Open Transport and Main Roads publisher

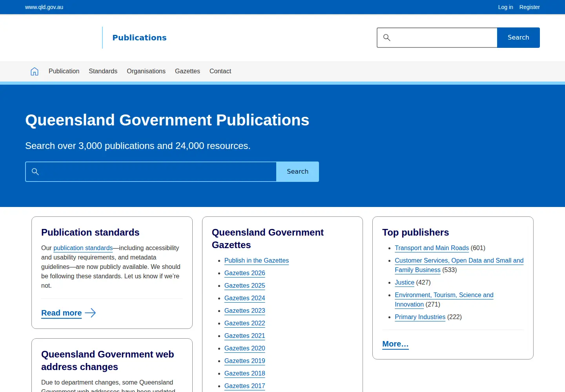coord(432,248)
